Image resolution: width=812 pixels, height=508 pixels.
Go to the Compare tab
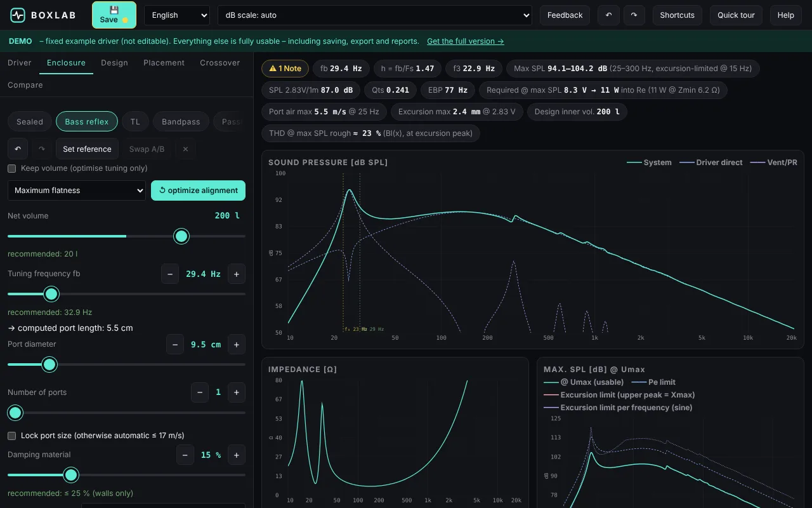pos(25,85)
